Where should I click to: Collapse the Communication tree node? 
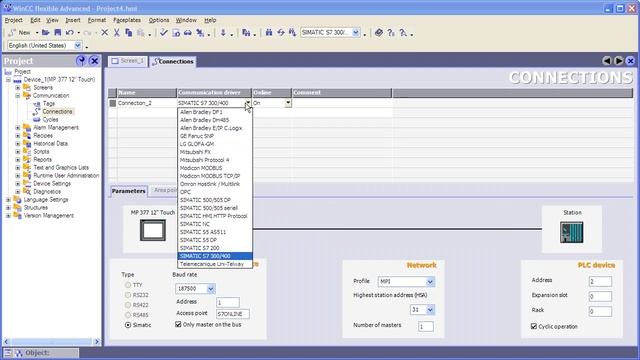(x=18, y=96)
